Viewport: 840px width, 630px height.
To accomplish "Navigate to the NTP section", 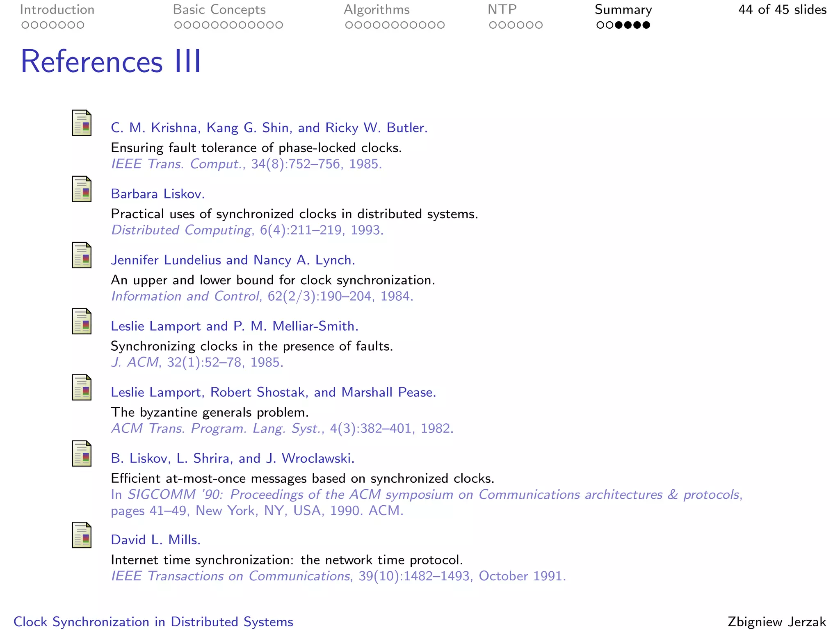I will point(502,9).
